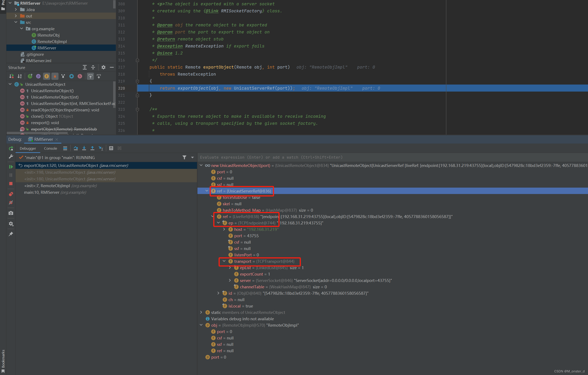Toggle Show Inherited in Structure toolbar

30,76
